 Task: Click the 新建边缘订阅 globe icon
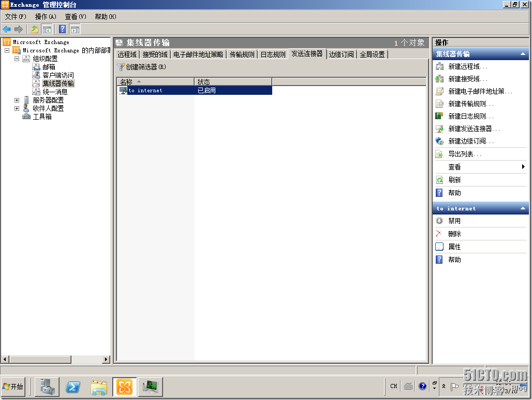click(x=440, y=140)
